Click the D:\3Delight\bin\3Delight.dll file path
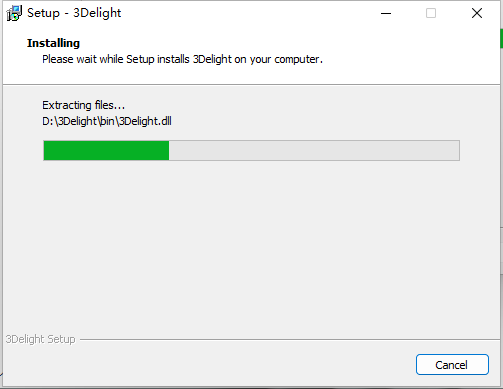This screenshot has height=389, width=503. (107, 121)
